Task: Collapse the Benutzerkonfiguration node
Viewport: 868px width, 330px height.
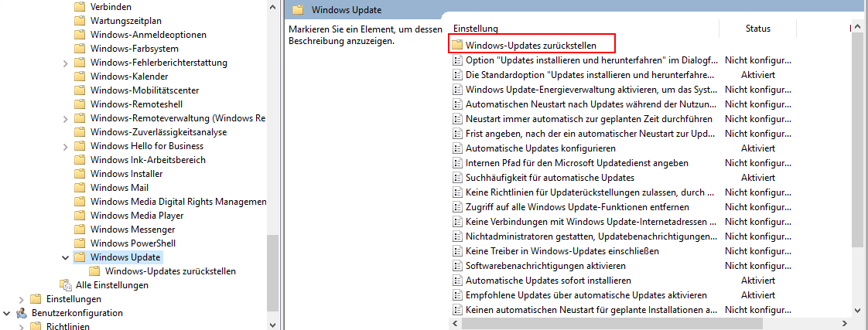Action: (7, 313)
